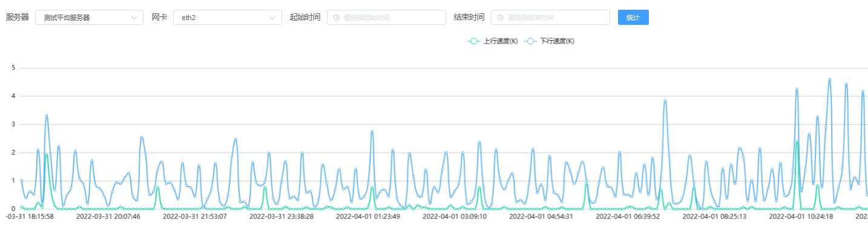Click the y-axis value 3
Image resolution: width=868 pixels, height=242 pixels.
click(x=13, y=124)
